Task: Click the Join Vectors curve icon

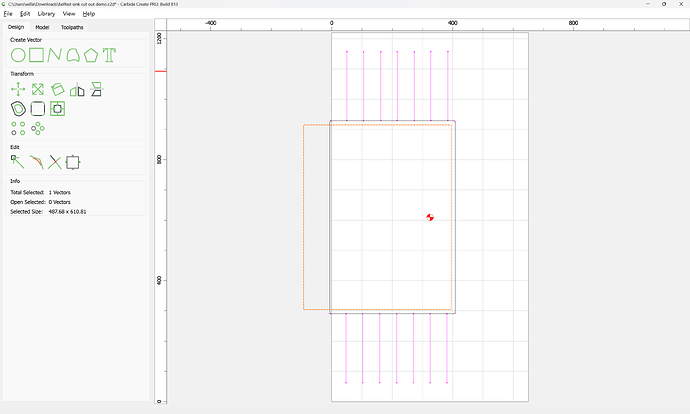Action: click(37, 162)
